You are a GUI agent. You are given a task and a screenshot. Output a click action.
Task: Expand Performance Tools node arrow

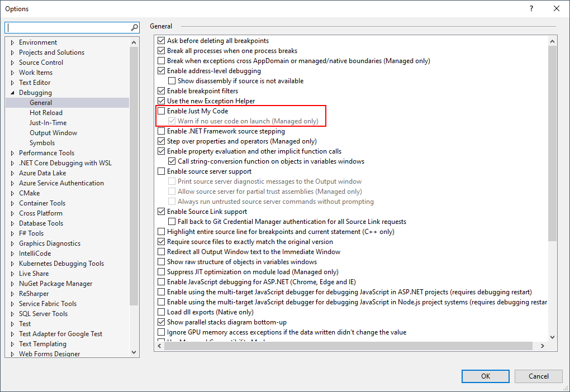point(12,153)
